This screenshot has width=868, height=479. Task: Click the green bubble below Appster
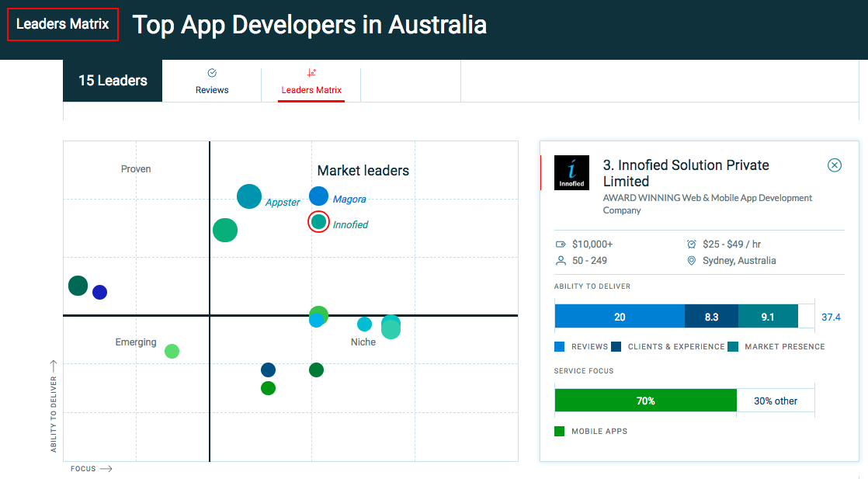coord(225,230)
